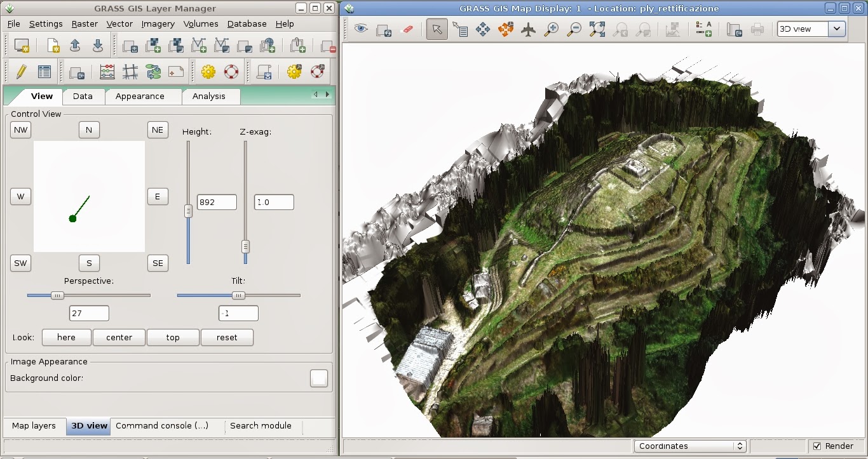Open the Coordinates status bar dropdown
868x459 pixels.
[x=689, y=446]
